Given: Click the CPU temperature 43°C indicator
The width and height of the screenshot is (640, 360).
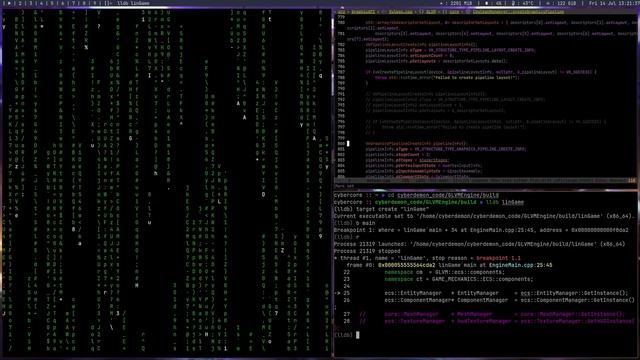Looking at the screenshot, I should [523, 3].
